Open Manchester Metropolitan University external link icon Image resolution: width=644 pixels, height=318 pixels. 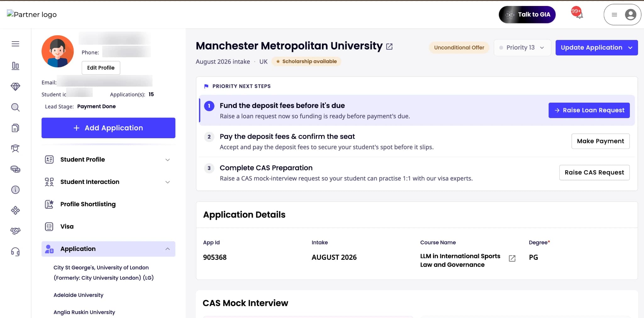pyautogui.click(x=389, y=47)
